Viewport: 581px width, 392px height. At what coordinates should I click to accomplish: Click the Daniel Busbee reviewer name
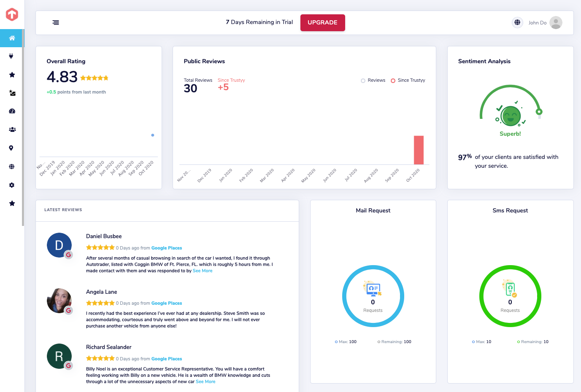click(x=104, y=236)
